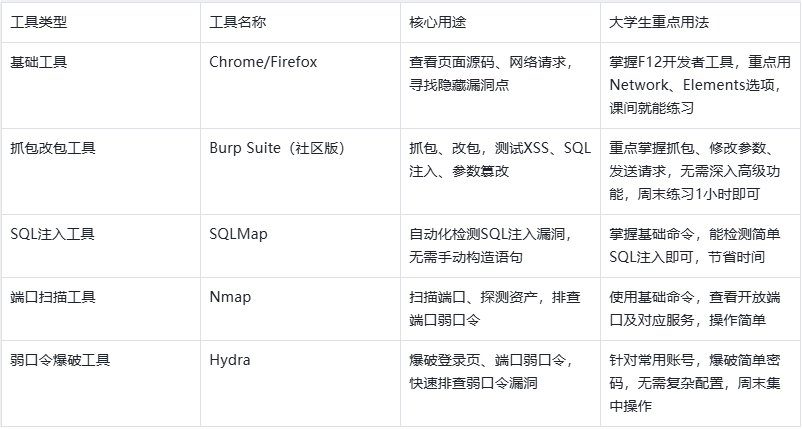Select the 端口扫描工具 cell
Viewport: 802px width, 429px height.
pos(101,309)
